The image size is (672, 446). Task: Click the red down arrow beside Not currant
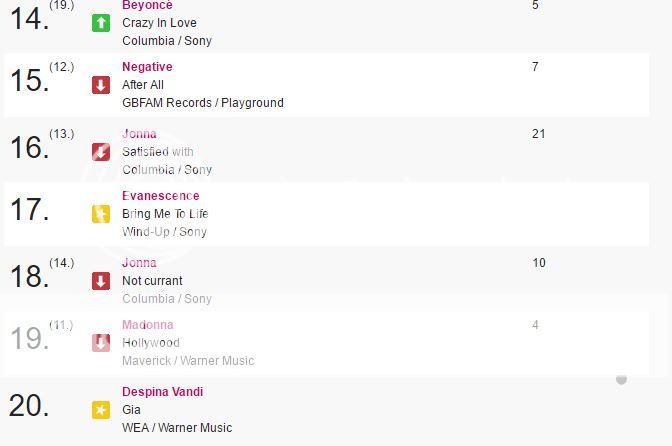click(x=101, y=281)
